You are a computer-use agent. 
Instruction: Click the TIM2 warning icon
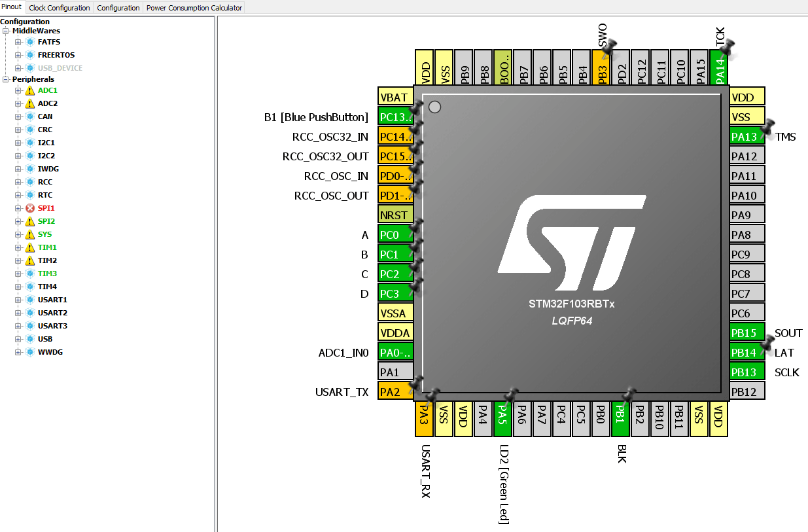pos(29,260)
